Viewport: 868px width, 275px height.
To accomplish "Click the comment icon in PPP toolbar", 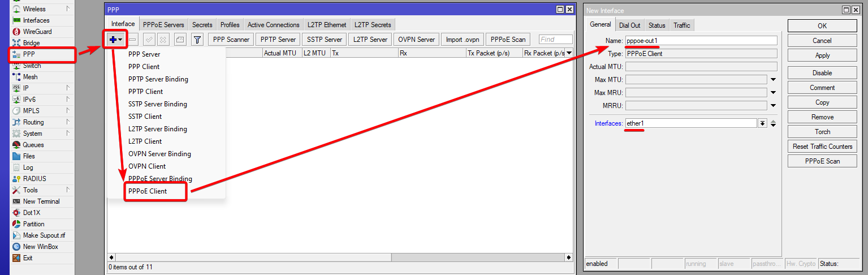I will coord(179,40).
